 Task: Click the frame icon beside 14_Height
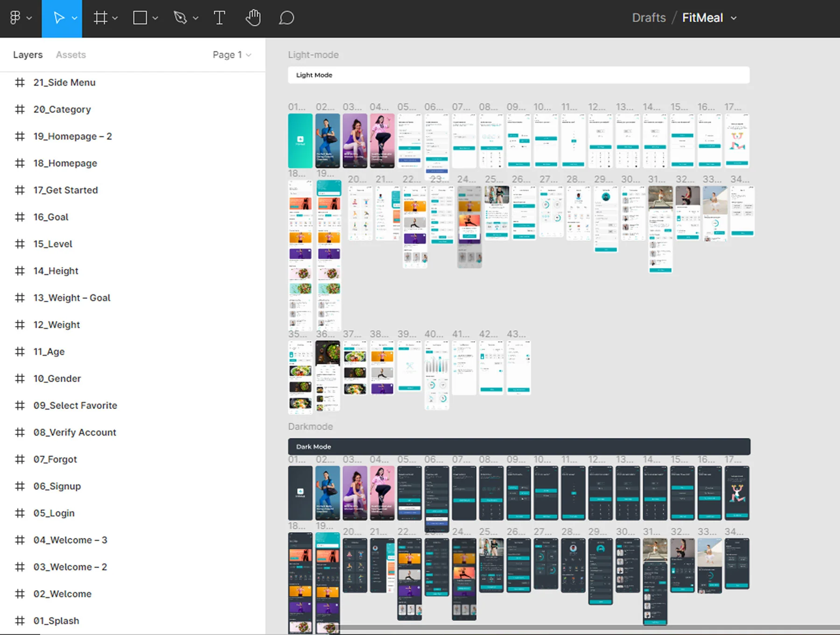20,271
